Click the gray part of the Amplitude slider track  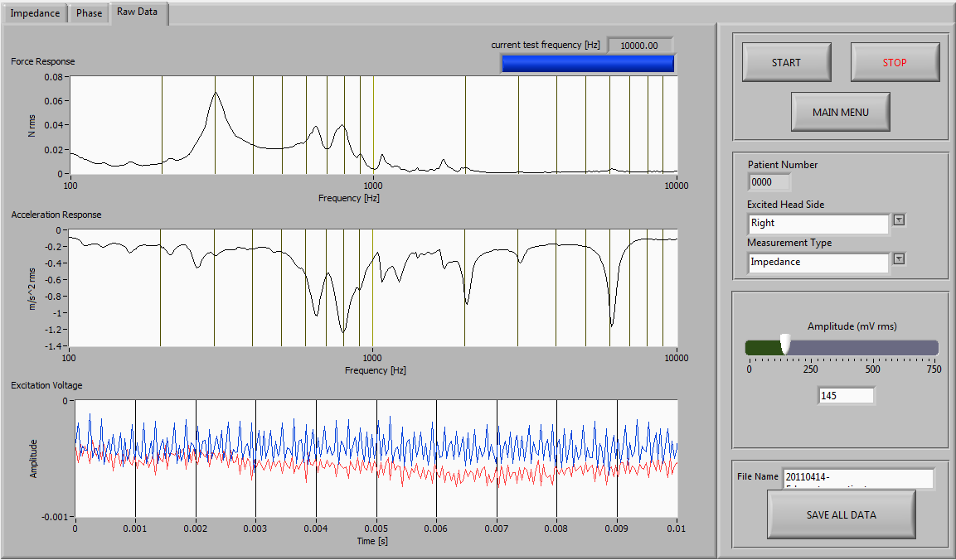coord(862,347)
